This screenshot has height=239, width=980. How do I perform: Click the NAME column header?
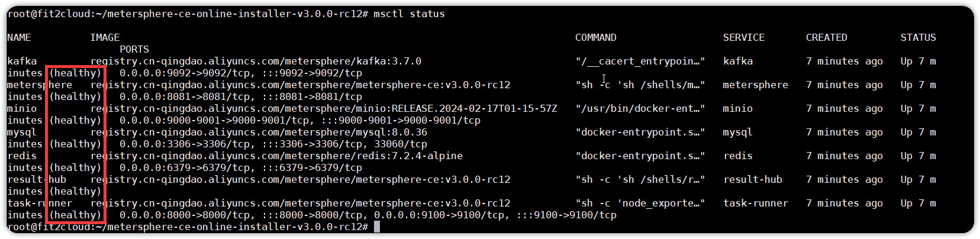point(19,37)
